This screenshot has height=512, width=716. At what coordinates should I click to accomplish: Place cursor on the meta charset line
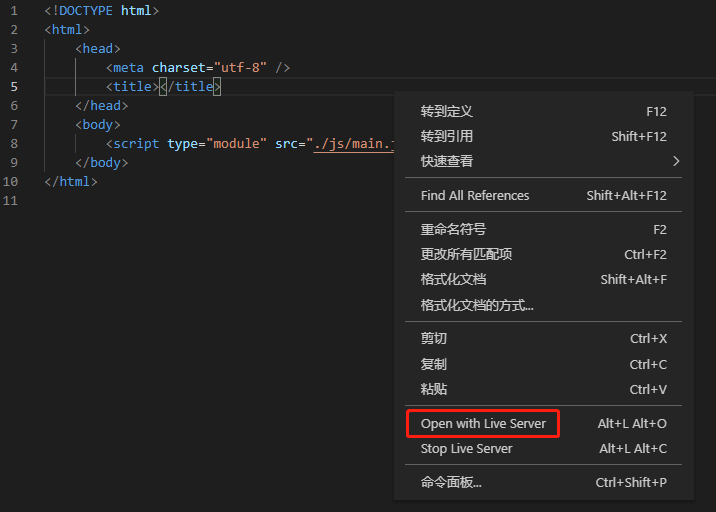[198, 68]
